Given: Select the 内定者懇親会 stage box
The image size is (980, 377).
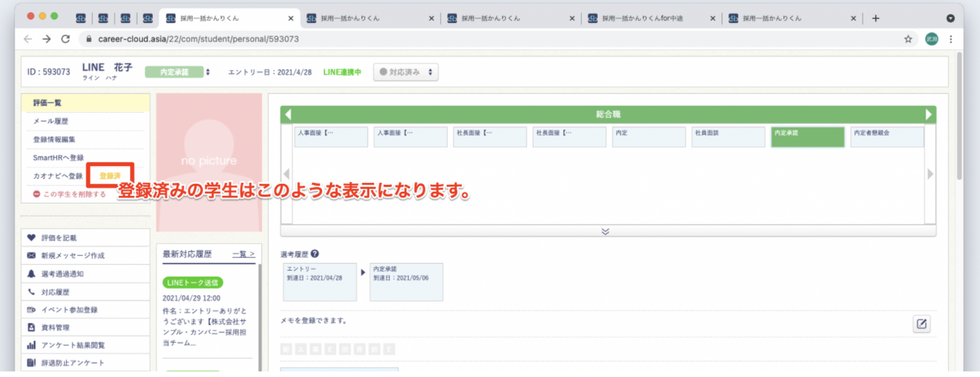Looking at the screenshot, I should tap(888, 136).
